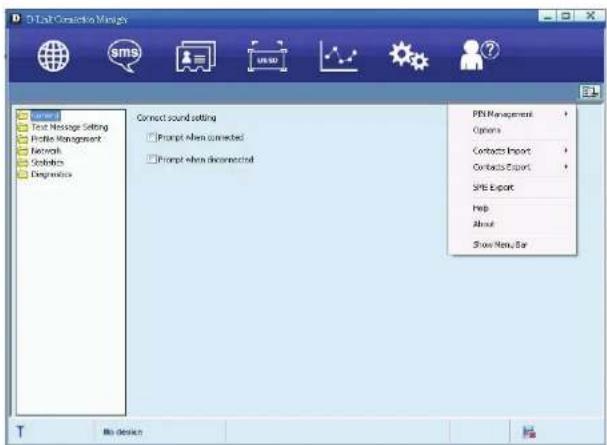Image resolution: width=607 pixels, height=445 pixels.
Task: Click the folder icon beside Profile Management
Action: [x=23, y=139]
